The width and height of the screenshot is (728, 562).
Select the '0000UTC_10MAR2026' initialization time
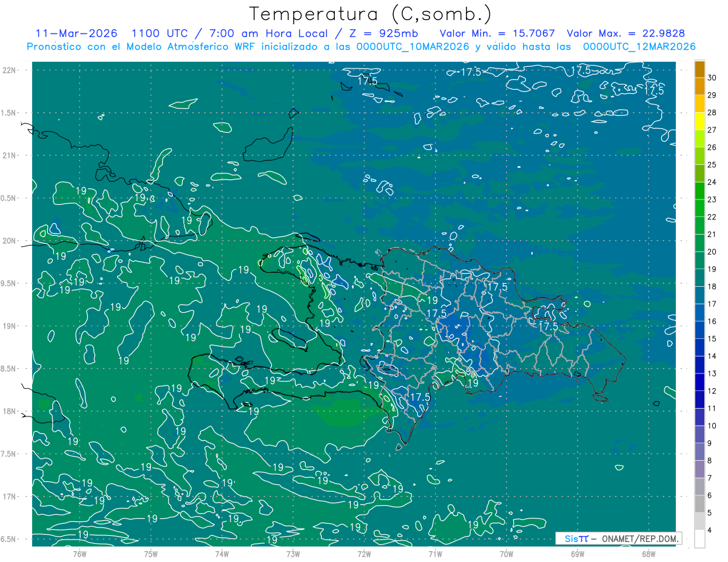coord(413,47)
